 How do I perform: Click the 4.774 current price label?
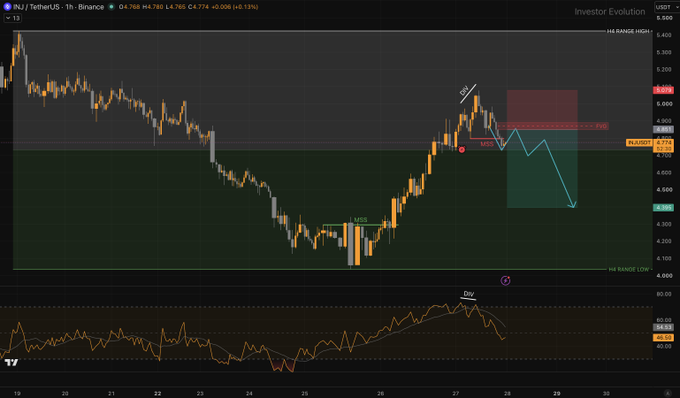tap(664, 142)
